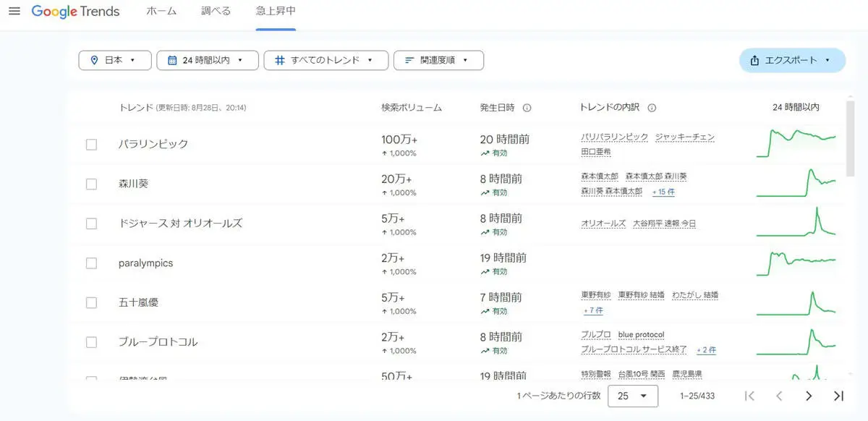Jump to the last page of trends
This screenshot has width=868, height=421.
838,396
